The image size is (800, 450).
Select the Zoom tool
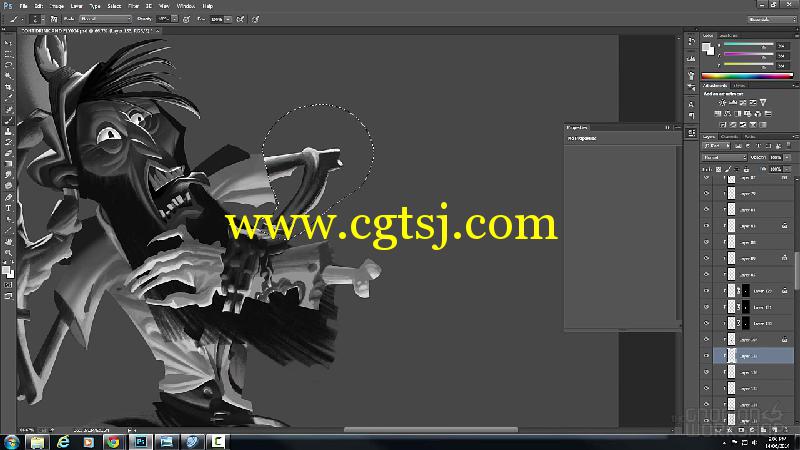[8, 253]
